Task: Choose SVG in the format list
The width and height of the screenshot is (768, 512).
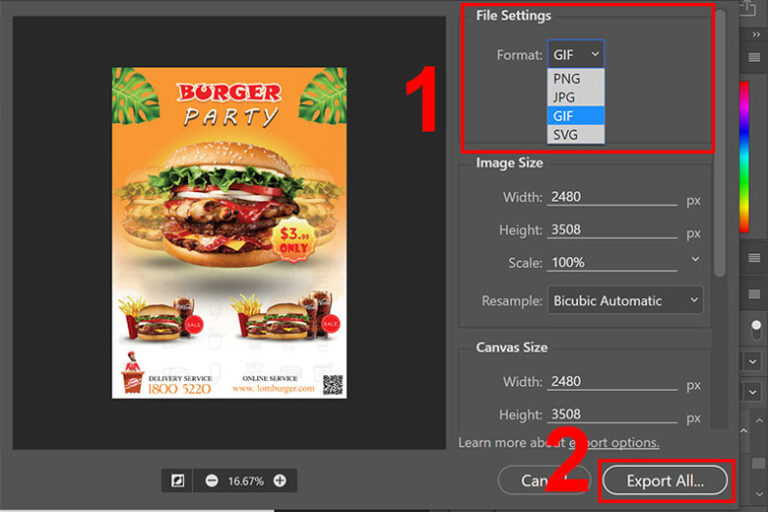Action: (576, 134)
